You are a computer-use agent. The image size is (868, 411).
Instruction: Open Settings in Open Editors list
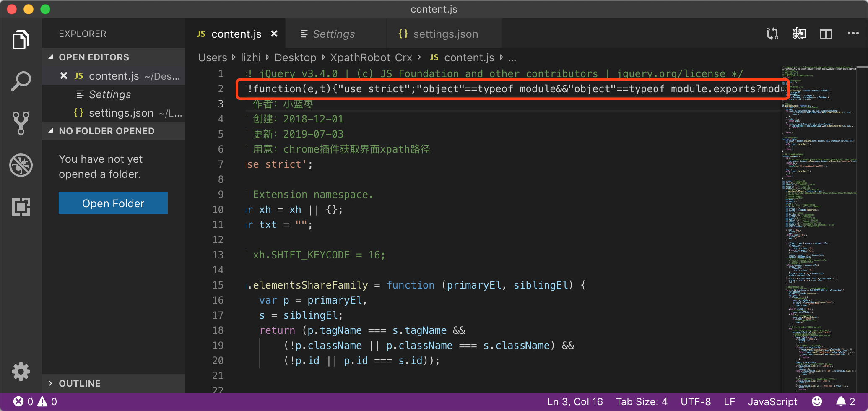point(113,94)
